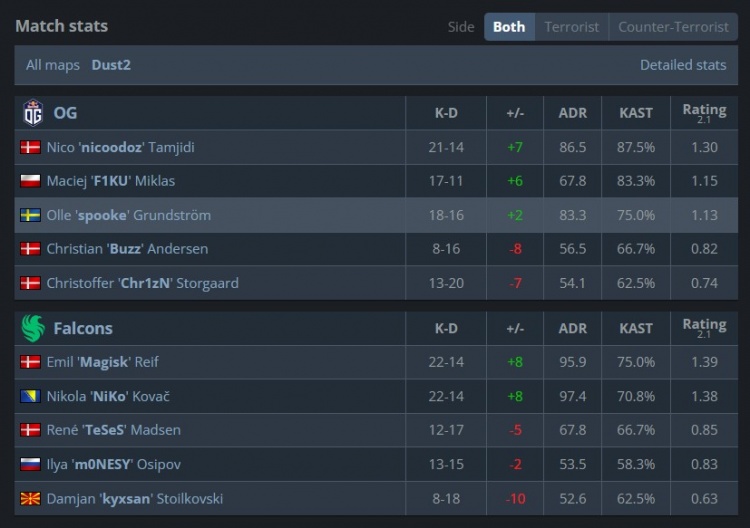Click the OG table Rating 2.1 header

pos(704,113)
